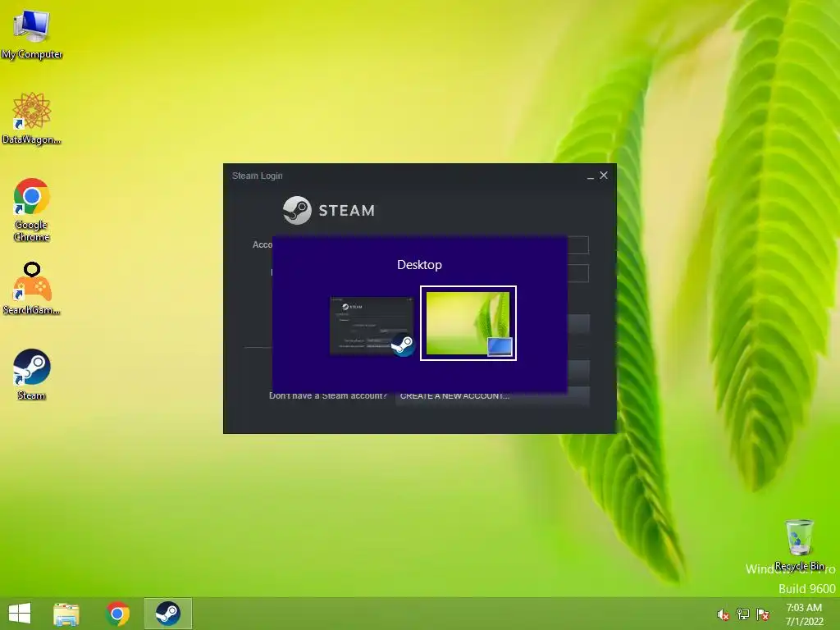This screenshot has width=840, height=630.
Task: Click the Steam logo in the login window
Action: coord(329,210)
